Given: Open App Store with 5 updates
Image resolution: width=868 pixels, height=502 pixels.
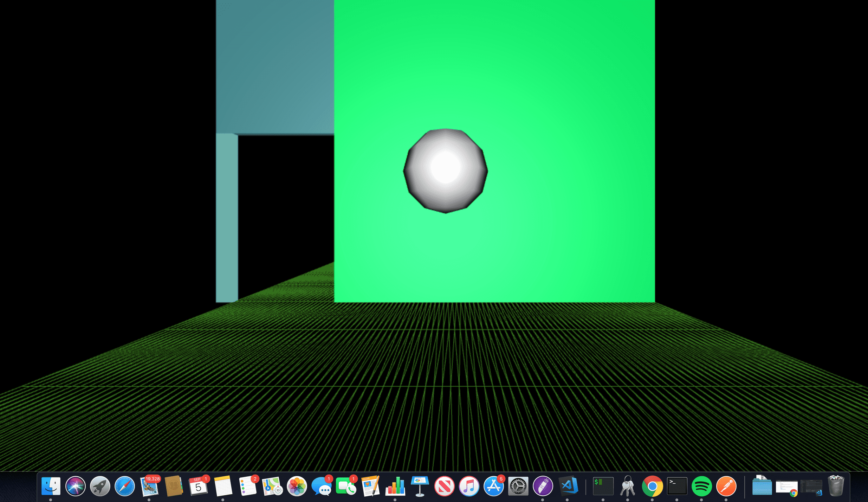Looking at the screenshot, I should (494, 486).
